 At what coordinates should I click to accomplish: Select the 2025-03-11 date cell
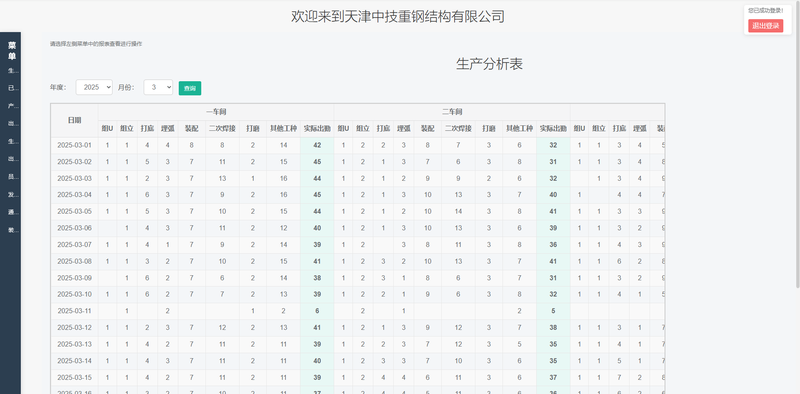pos(74,311)
